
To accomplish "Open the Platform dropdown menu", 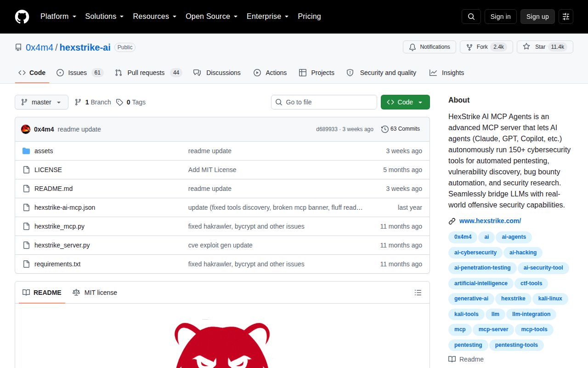I will [58, 17].
